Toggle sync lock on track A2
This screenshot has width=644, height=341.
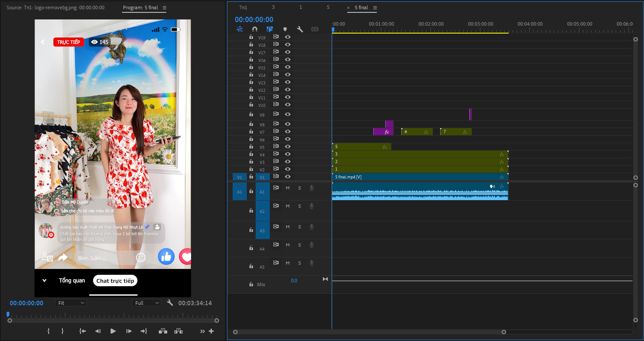tap(276, 206)
